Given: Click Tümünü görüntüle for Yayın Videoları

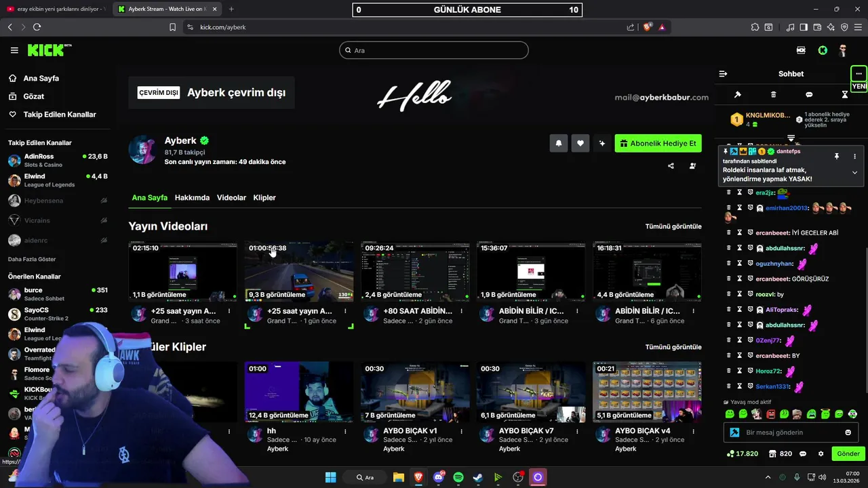Looking at the screenshot, I should point(673,226).
